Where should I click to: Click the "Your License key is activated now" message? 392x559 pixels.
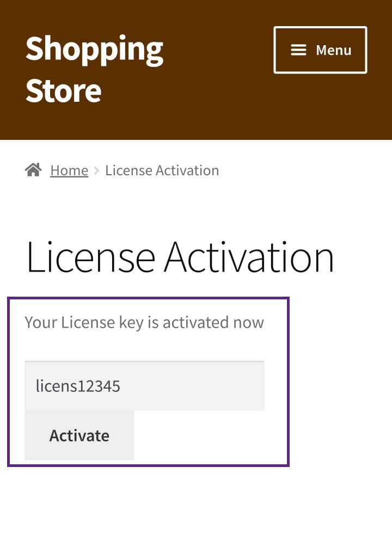click(x=144, y=322)
